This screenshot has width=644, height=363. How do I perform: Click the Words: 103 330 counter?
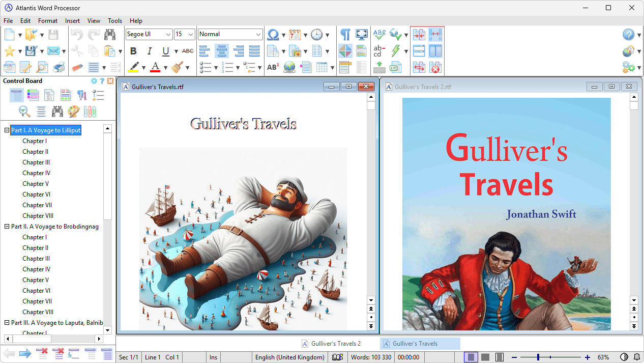pyautogui.click(x=371, y=357)
